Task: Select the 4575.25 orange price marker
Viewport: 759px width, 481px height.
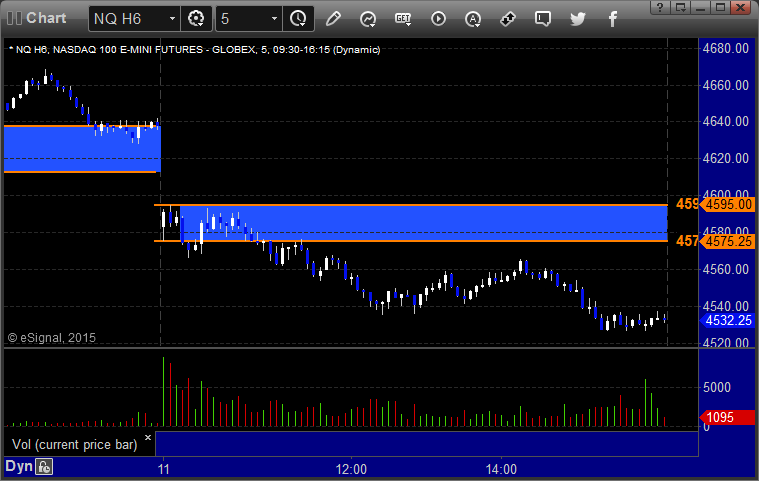Action: point(728,241)
